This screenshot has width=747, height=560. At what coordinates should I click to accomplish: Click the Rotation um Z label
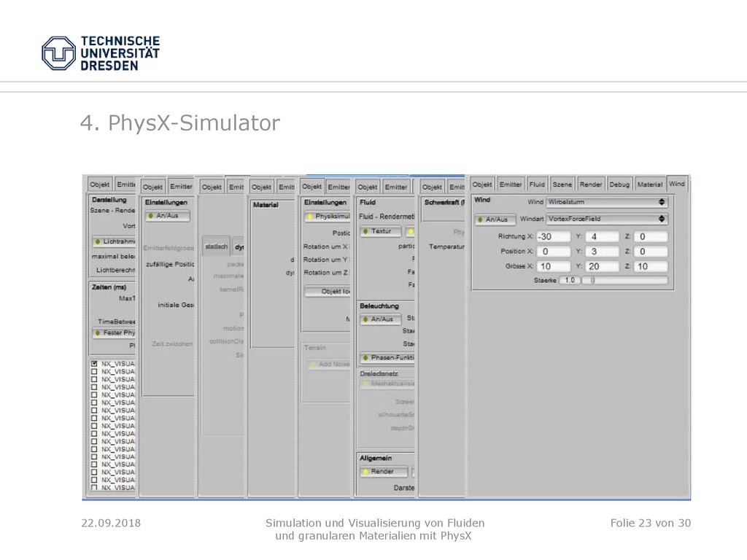[x=326, y=273]
